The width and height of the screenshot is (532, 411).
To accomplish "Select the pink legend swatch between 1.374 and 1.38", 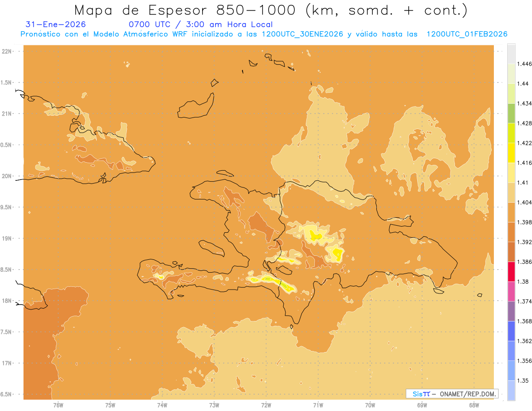I will coord(511,291).
